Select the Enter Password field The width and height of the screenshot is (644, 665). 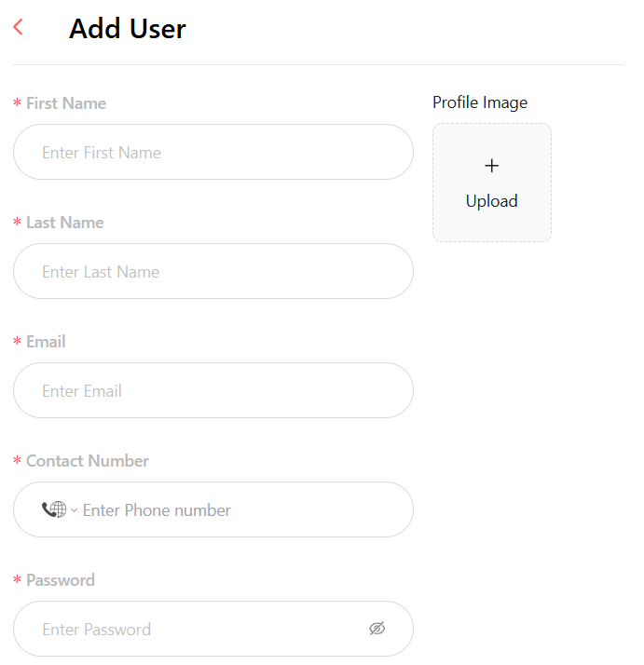point(213,629)
